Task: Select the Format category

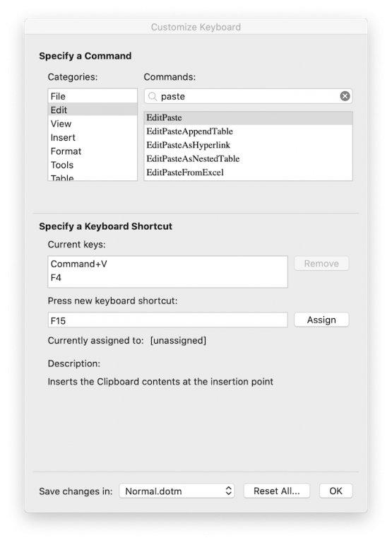Action: pyautogui.click(x=93, y=151)
